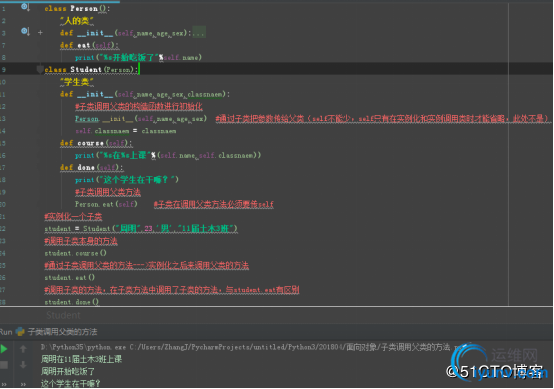Click the call 'Person.eat(self)'
This screenshot has height=389, width=554.
click(106, 204)
